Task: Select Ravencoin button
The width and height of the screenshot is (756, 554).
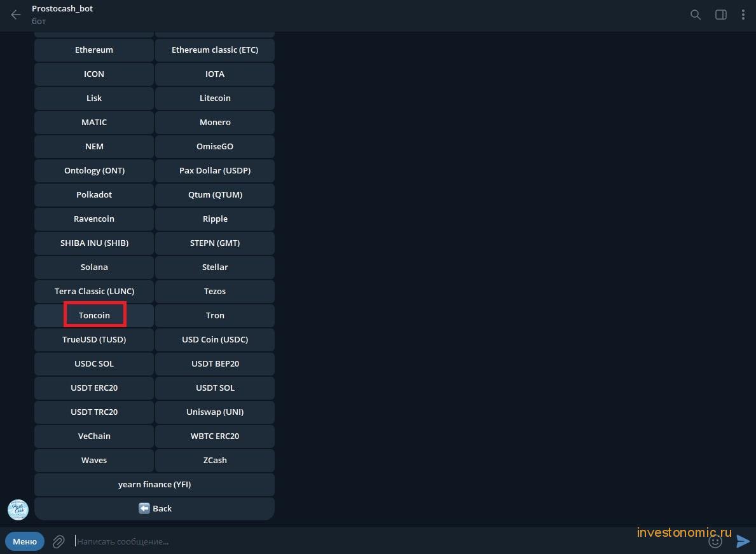Action: 94,219
